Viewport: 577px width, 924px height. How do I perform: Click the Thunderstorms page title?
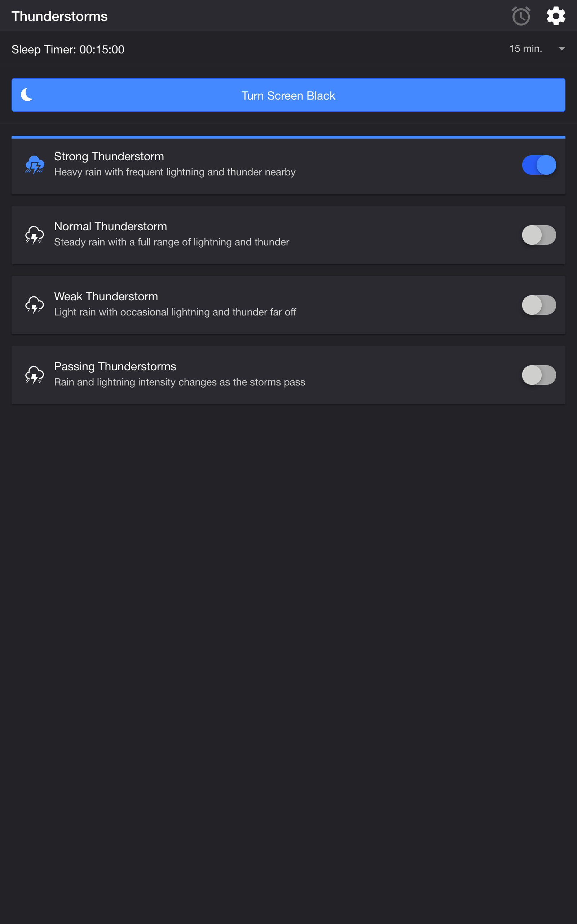pyautogui.click(x=60, y=16)
